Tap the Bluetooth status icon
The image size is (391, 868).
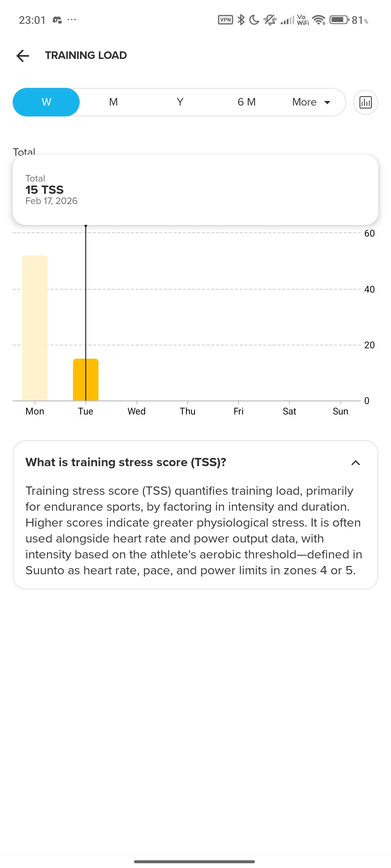point(241,20)
